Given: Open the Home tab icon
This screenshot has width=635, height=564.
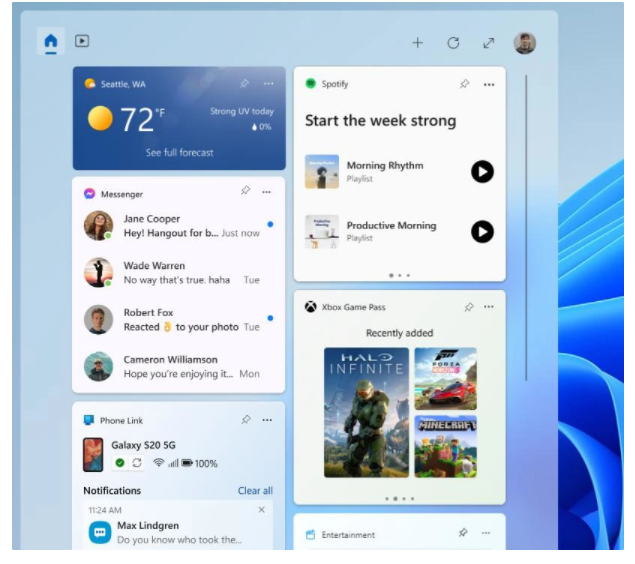Looking at the screenshot, I should 51,41.
